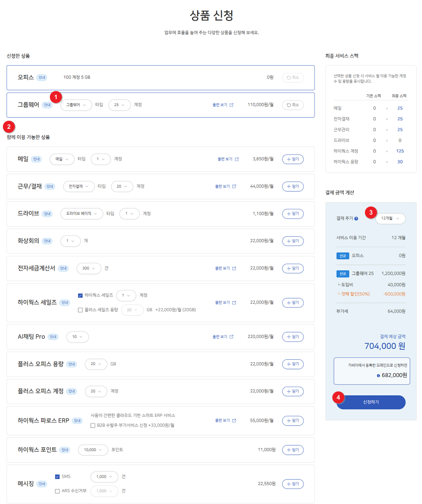
Task: Expand the 그룹웨어 account count dropdown showing 25
Action: click(x=119, y=105)
